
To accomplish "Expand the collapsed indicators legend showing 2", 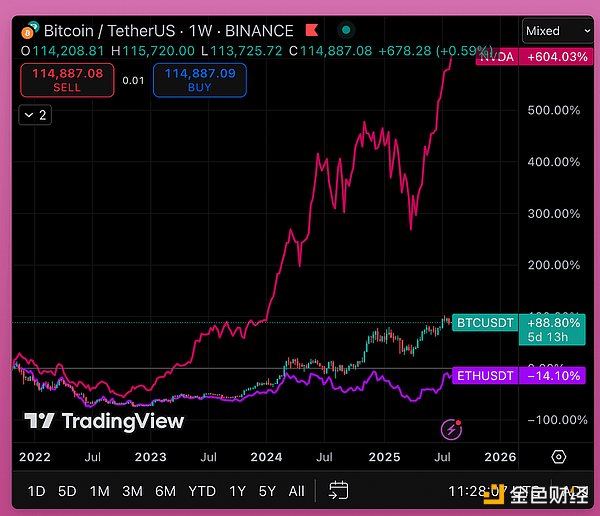I will pos(35,115).
